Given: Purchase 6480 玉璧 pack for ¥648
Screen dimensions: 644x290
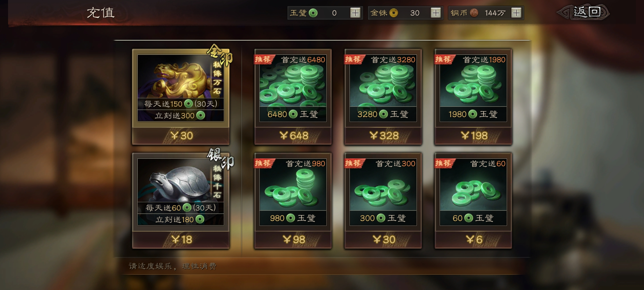Looking at the screenshot, I should pos(293,136).
